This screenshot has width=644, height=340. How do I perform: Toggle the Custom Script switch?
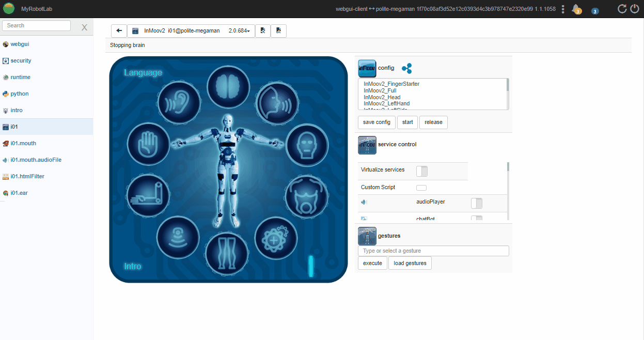click(421, 188)
